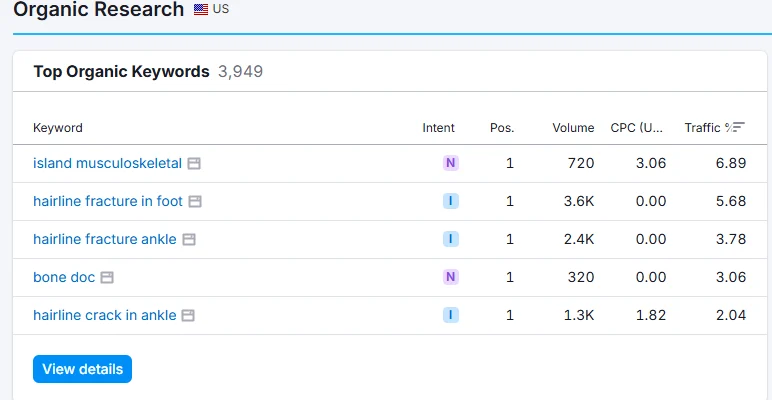Click the View details button
Viewport: 772px width, 400px height.
click(x=82, y=369)
